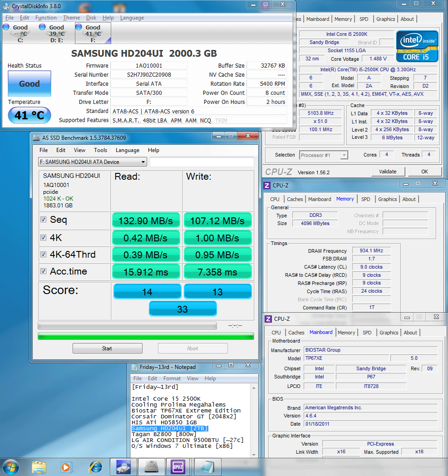448x476 pixels.
Task: Click the Manufacturer field BIOSTAR Group
Action: [x=371, y=350]
